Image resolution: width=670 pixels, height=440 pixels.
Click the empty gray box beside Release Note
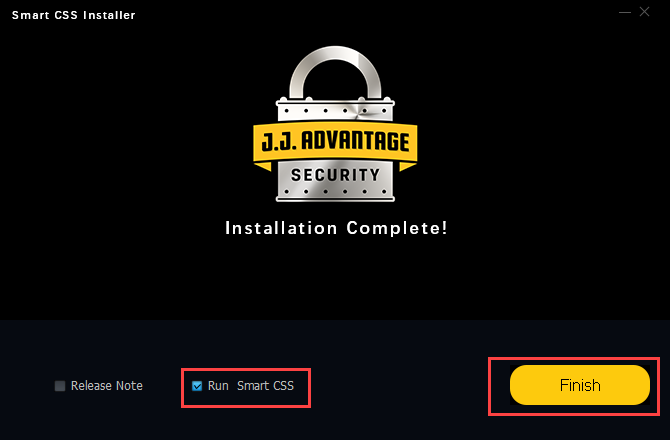click(60, 386)
